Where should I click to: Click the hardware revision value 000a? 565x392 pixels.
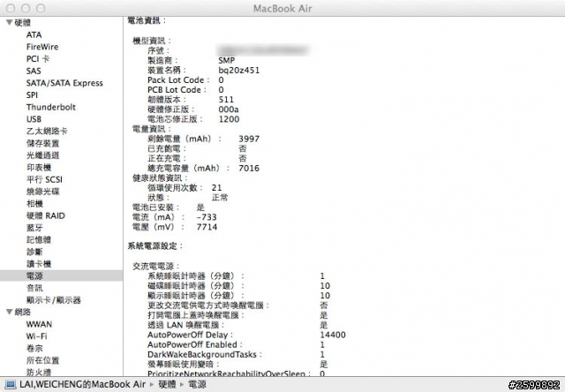point(229,109)
